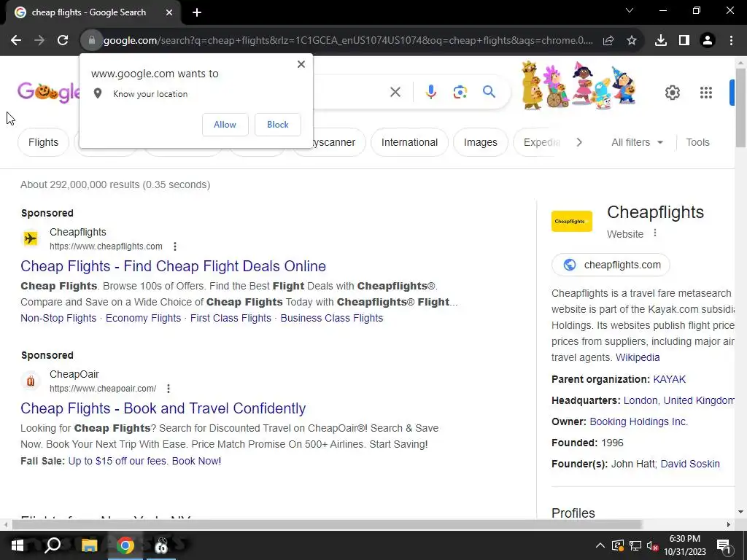
Task: Open the CheapOair ad options menu
Action: (x=169, y=389)
